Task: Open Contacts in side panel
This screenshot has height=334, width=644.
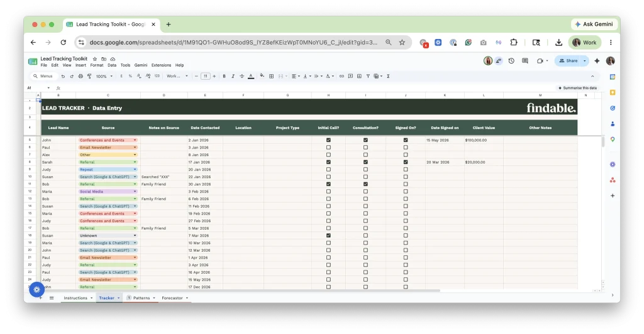Action: tap(613, 124)
